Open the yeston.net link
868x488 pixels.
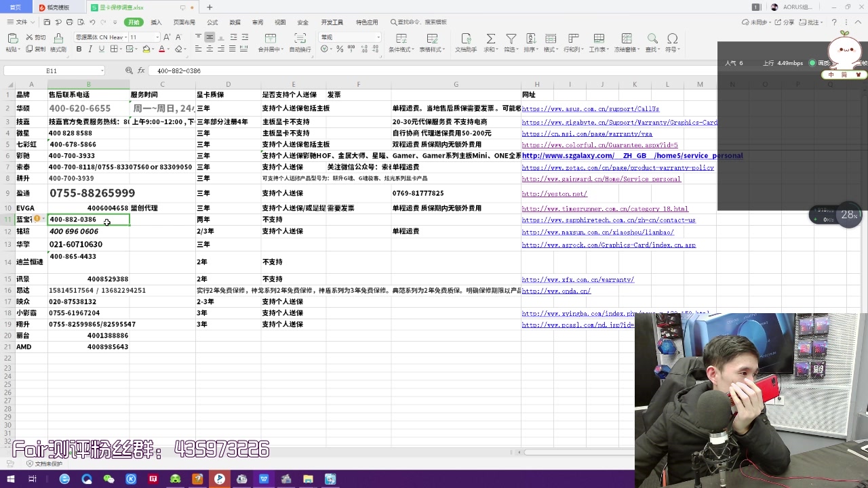point(554,194)
